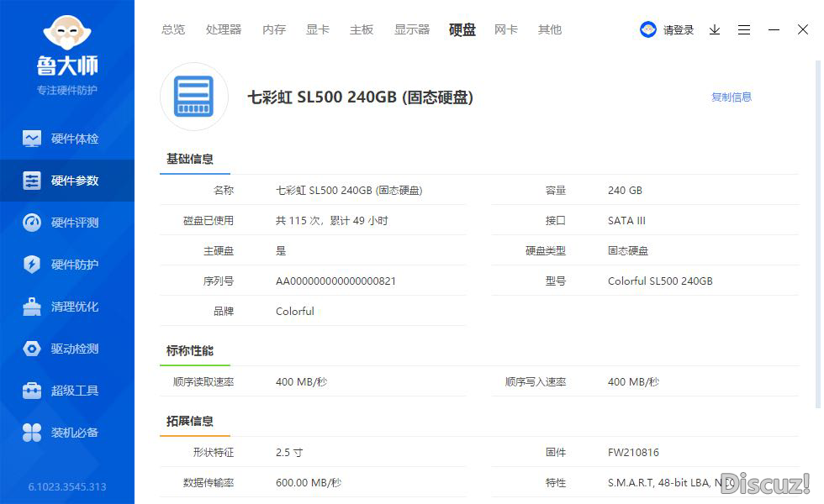This screenshot has height=504, width=824.
Task: Click the 名称 value 七彩虹 SL500 240GB (固态硬盘)
Action: tap(349, 190)
